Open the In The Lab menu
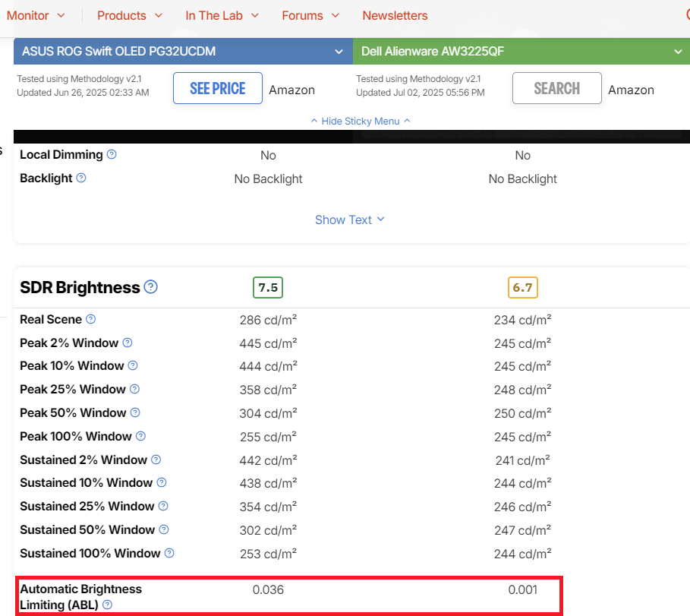The image size is (690, 616). [222, 15]
